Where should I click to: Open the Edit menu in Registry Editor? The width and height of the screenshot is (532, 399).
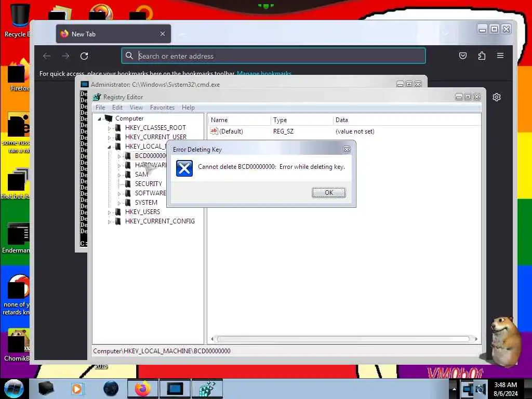point(117,108)
